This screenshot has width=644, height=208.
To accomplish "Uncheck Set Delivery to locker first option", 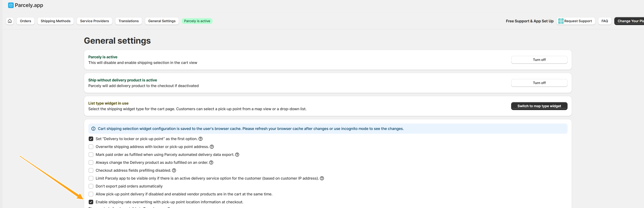I will 91,139.
